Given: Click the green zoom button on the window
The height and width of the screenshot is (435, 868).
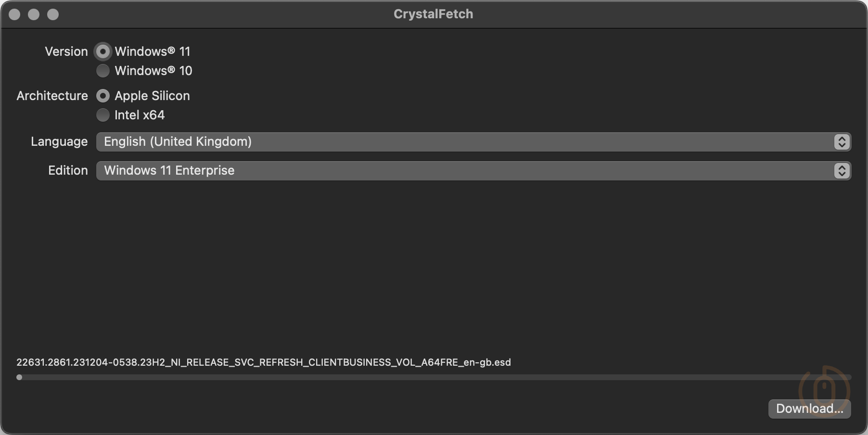Looking at the screenshot, I should pyautogui.click(x=53, y=14).
